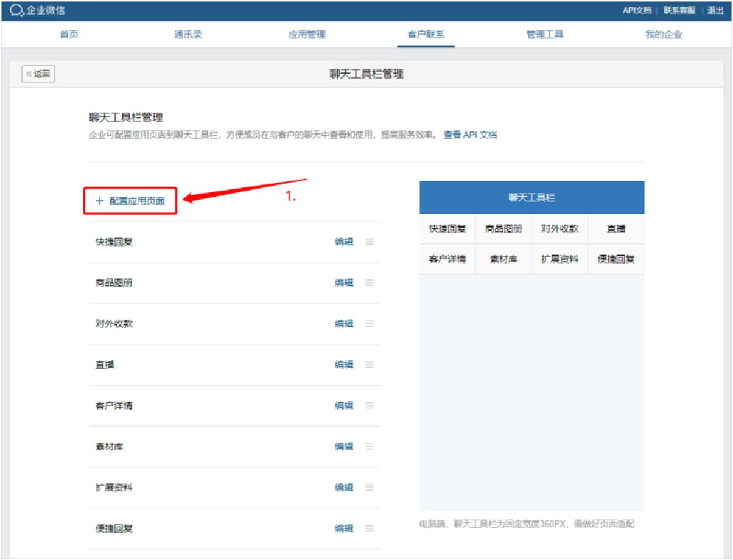The width and height of the screenshot is (733, 560).
Task: Click 客户详情 name in the list
Action: [x=114, y=405]
